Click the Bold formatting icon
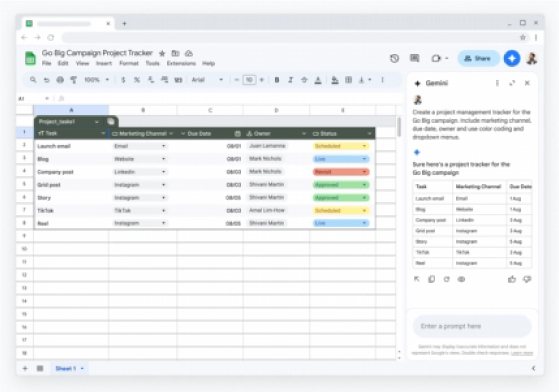 [277, 80]
